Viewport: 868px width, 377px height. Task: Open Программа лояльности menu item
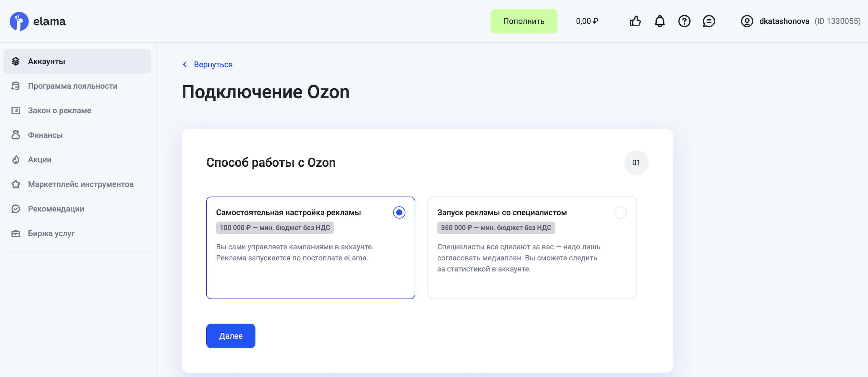(x=77, y=86)
